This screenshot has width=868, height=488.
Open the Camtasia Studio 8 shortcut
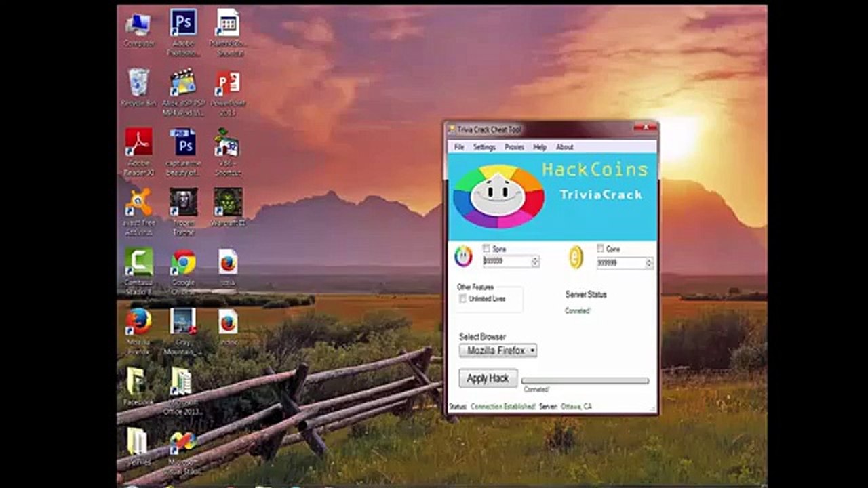(138, 262)
